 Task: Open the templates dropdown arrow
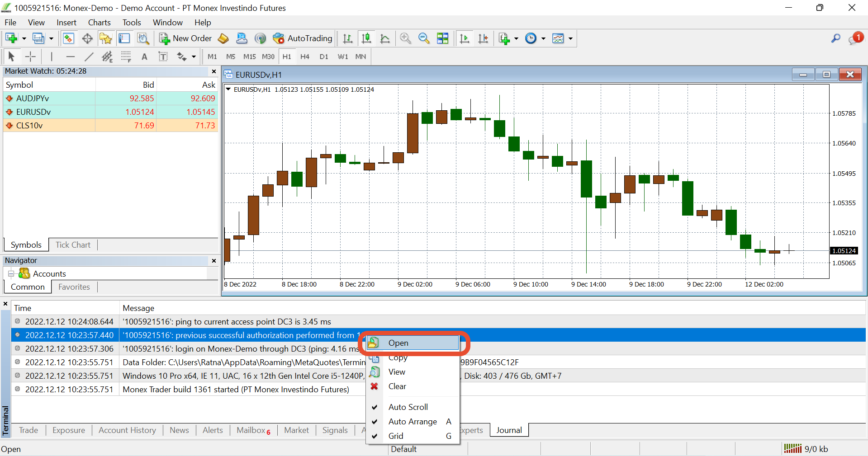570,38
